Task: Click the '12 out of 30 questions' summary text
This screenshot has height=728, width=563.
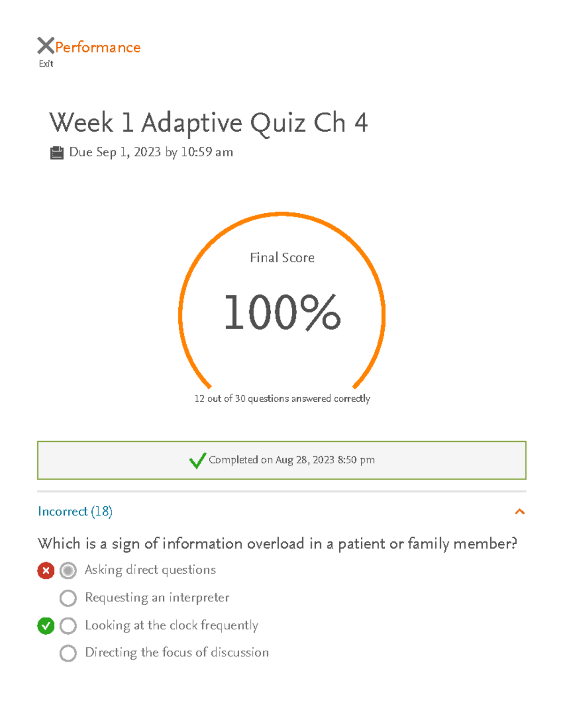Action: [x=282, y=398]
